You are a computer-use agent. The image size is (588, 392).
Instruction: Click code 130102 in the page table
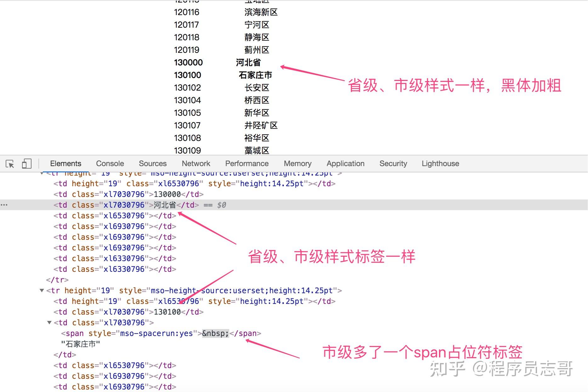point(187,87)
